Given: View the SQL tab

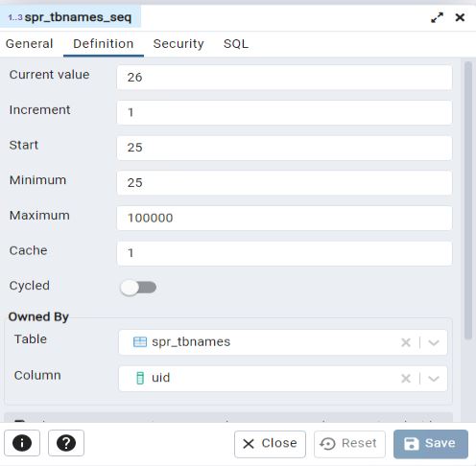Looking at the screenshot, I should pyautogui.click(x=236, y=44).
